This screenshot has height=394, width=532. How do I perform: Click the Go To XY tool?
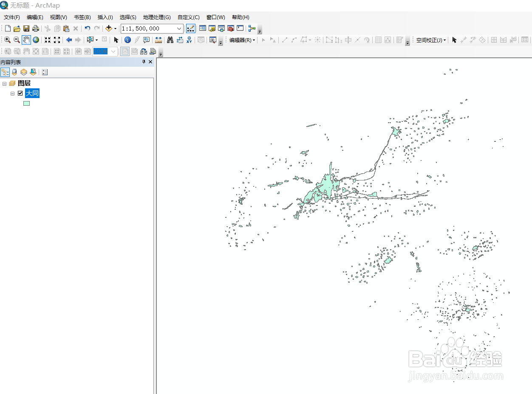[189, 40]
